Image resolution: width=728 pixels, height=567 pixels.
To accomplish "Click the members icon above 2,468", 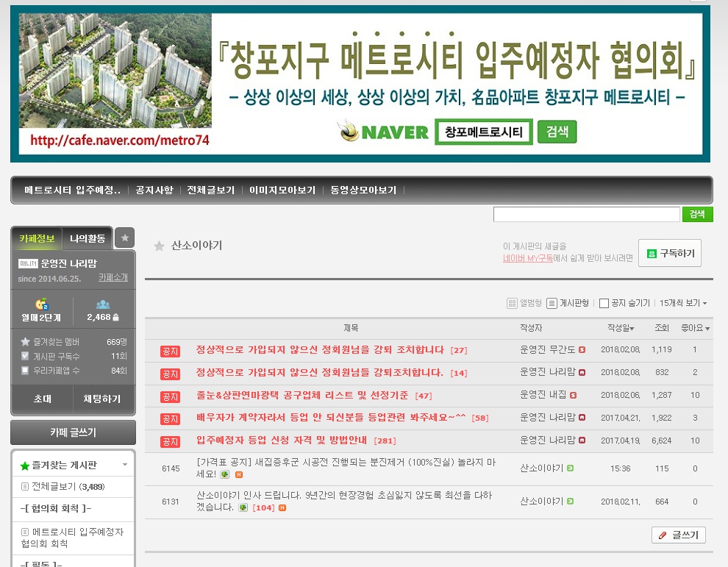I will point(103,304).
